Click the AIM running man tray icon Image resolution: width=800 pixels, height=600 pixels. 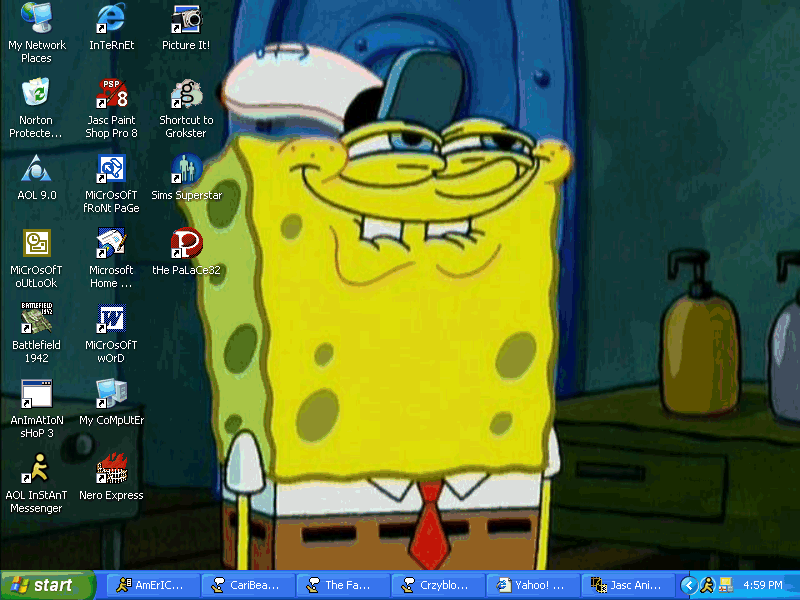[x=707, y=585]
